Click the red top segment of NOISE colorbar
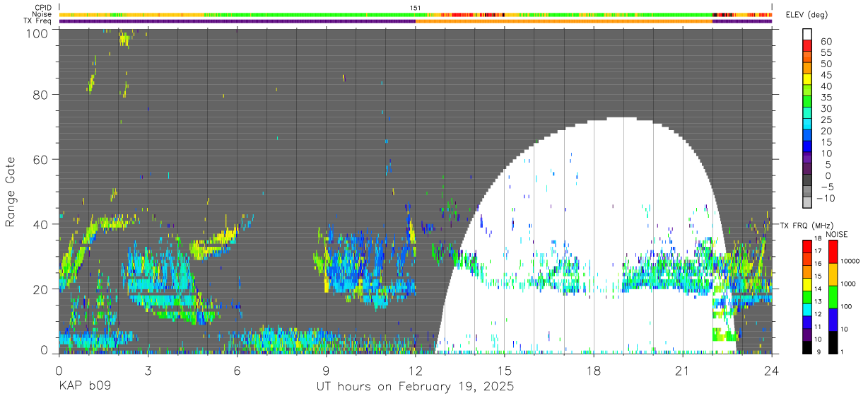This screenshot has height=401, width=868. click(833, 252)
